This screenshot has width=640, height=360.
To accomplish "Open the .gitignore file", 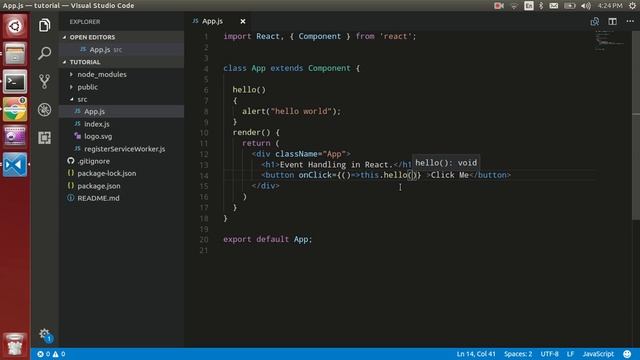I will 93,161.
